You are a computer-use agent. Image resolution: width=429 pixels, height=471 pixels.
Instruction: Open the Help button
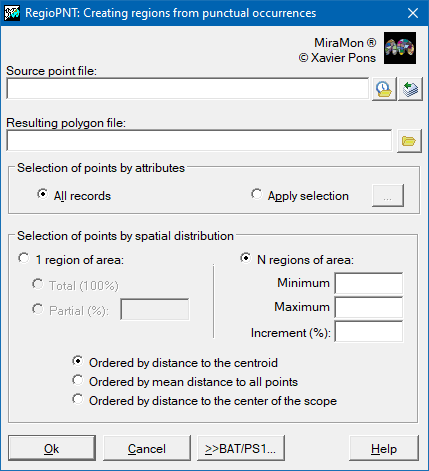[384, 448]
